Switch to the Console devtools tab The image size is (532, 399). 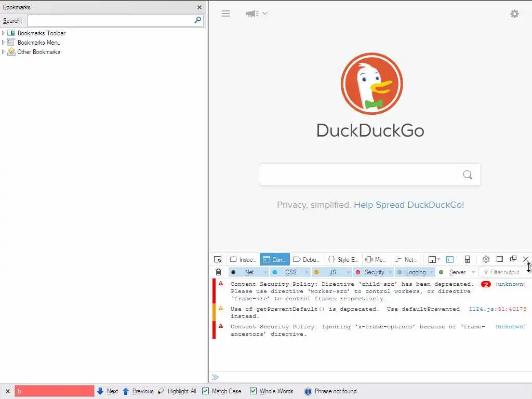tap(274, 260)
